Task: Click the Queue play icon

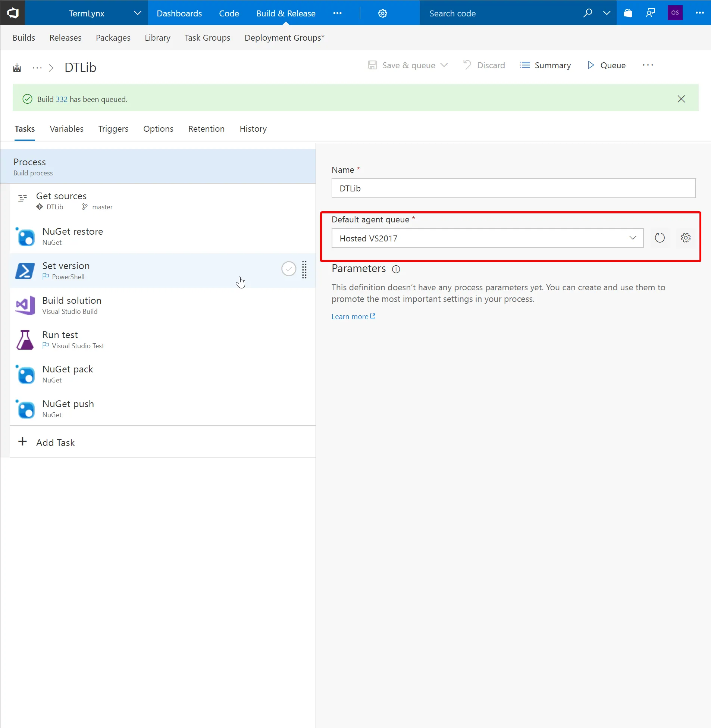Action: point(591,65)
